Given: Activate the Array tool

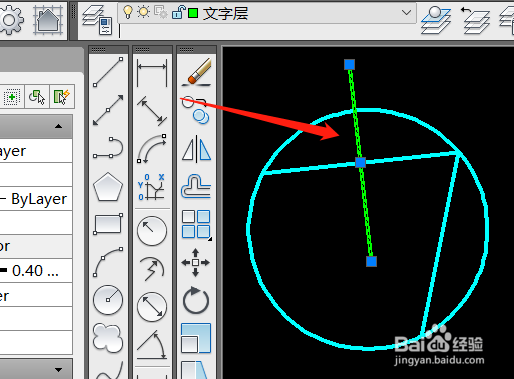Looking at the screenshot, I should point(197,225).
